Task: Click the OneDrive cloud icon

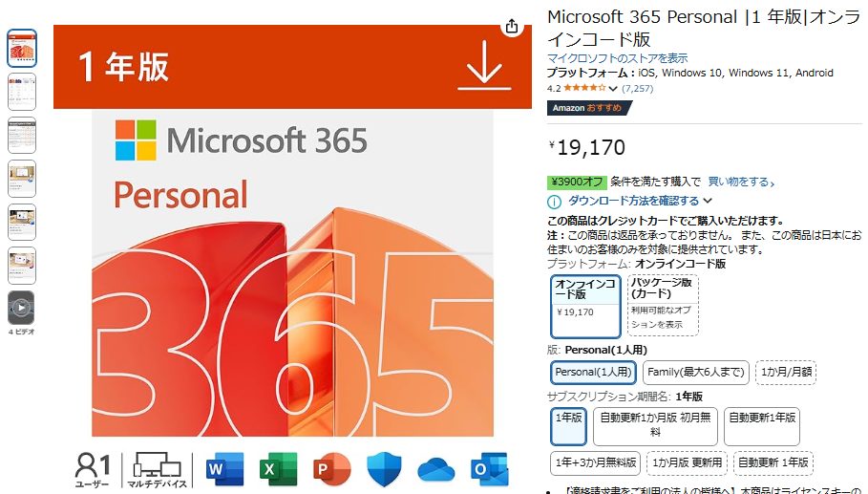Action: click(x=436, y=469)
